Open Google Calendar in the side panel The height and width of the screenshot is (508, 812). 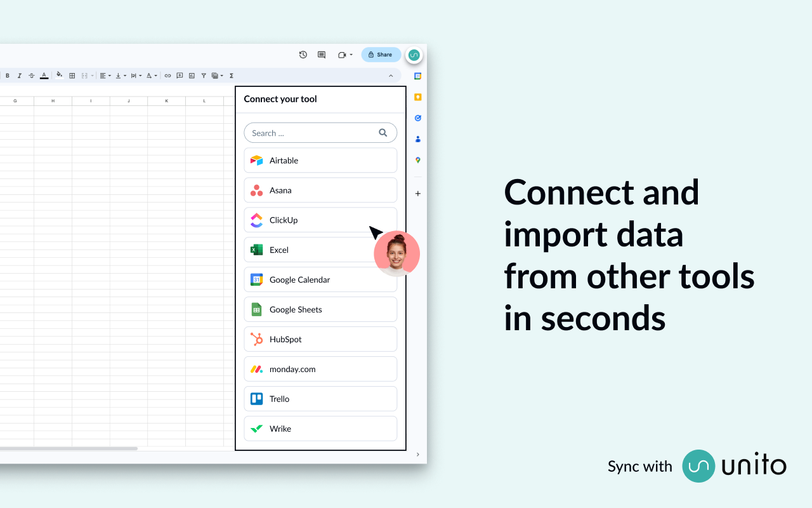pos(417,76)
